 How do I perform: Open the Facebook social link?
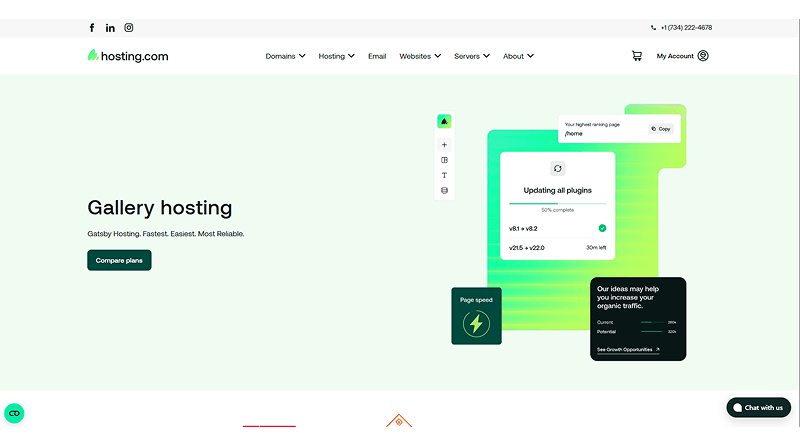pos(92,28)
